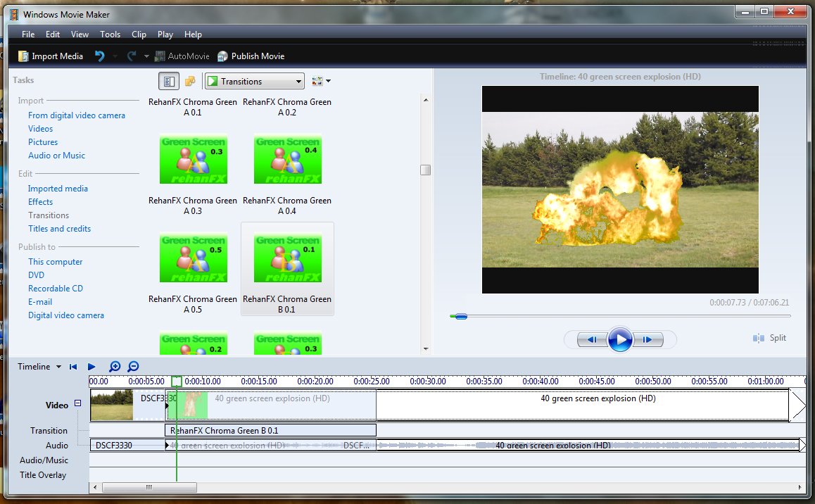Collapse the Video track with the minus control

coord(77,405)
